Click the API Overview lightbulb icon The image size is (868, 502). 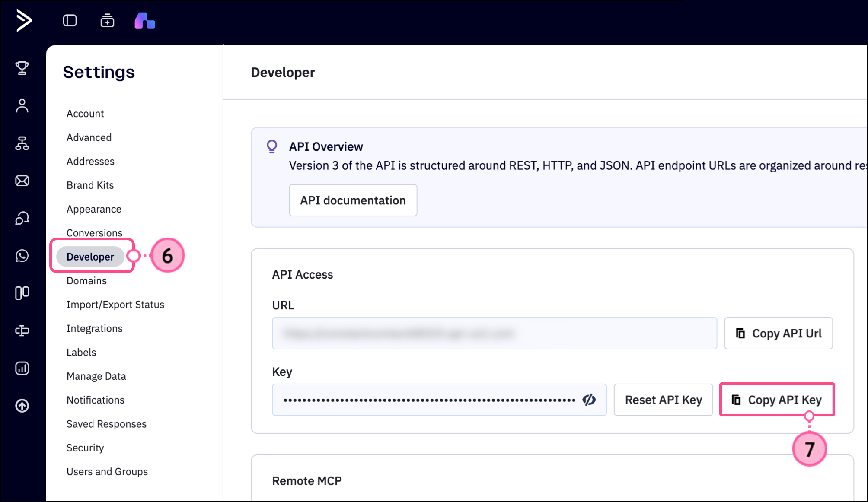[x=272, y=147]
